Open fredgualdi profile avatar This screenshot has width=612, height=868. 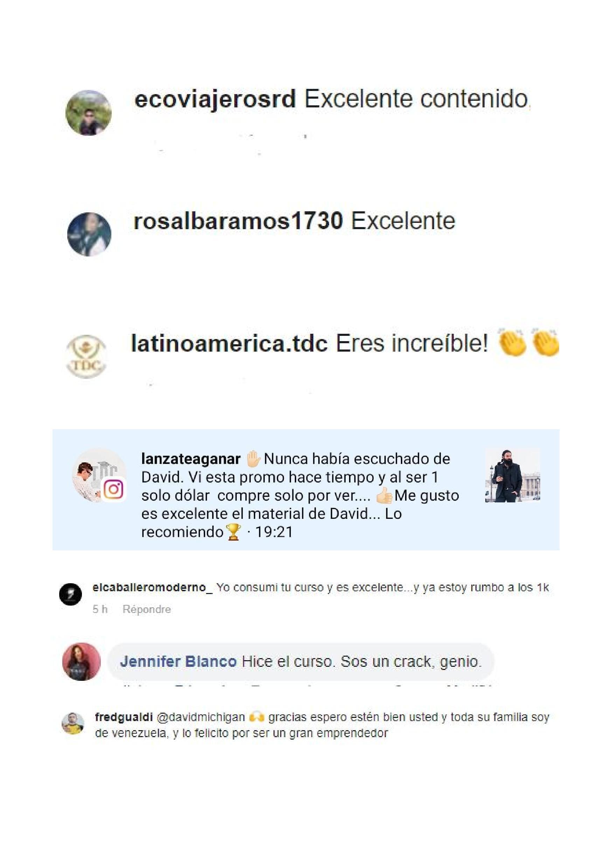tap(72, 724)
